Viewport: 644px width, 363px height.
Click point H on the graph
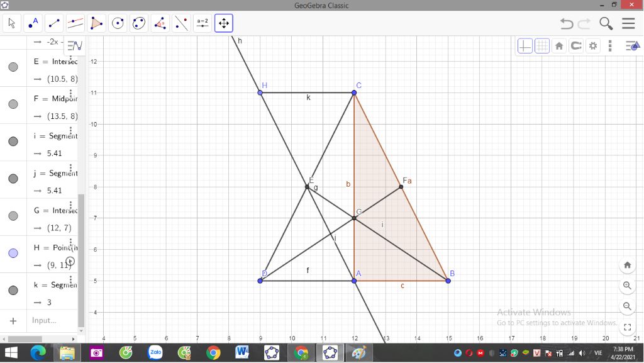(260, 93)
